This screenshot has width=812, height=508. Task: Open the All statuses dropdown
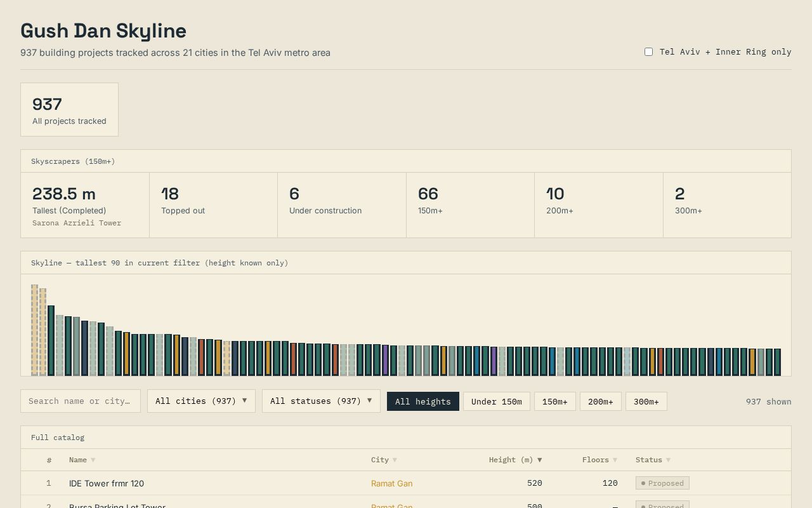point(321,401)
